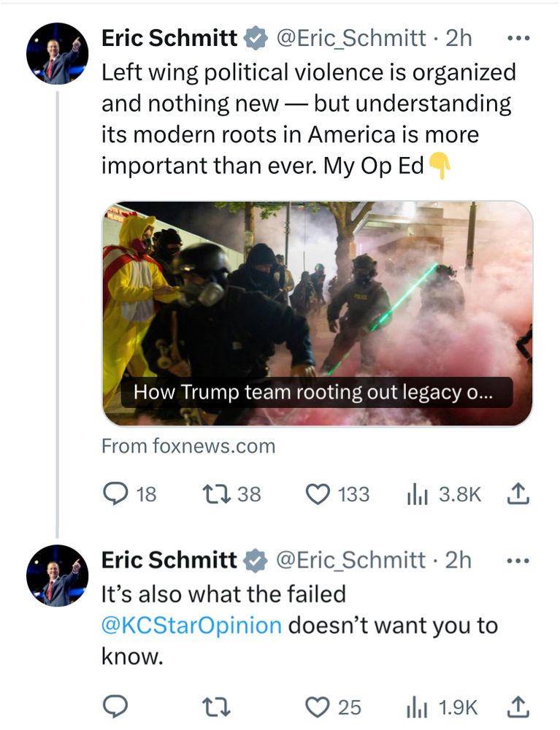Click the 'How Trump team rooting out legacy' headline
Screen dimensions: 560x730
click(312, 392)
